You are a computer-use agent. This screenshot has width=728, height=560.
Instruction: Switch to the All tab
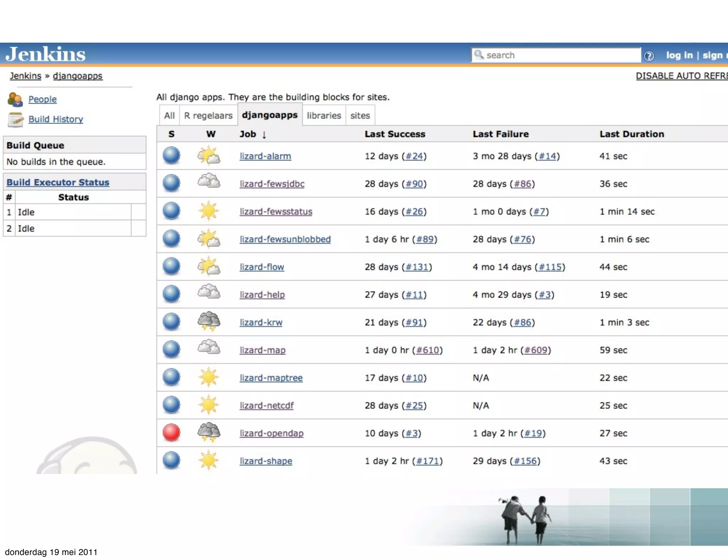[x=170, y=115]
